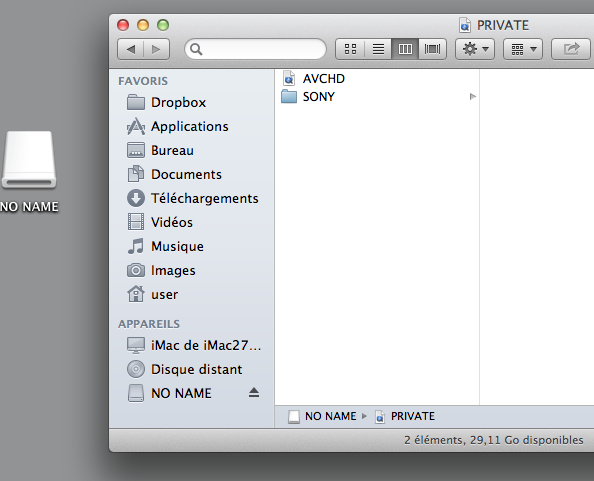Switch to icon view mode
Screen dimensions: 594x481
tap(350, 49)
